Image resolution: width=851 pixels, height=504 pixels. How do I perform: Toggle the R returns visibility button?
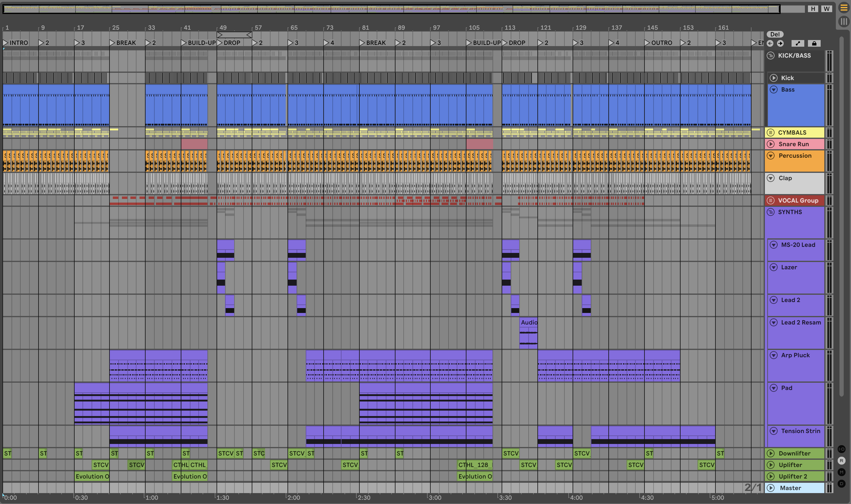842,461
